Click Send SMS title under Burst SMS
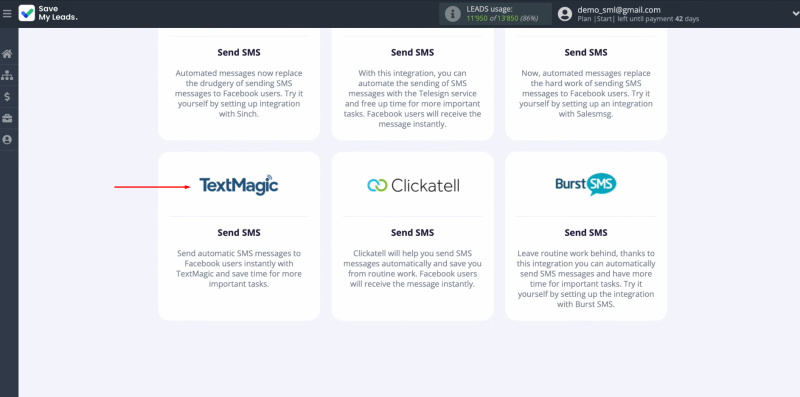This screenshot has width=800, height=397. point(586,233)
